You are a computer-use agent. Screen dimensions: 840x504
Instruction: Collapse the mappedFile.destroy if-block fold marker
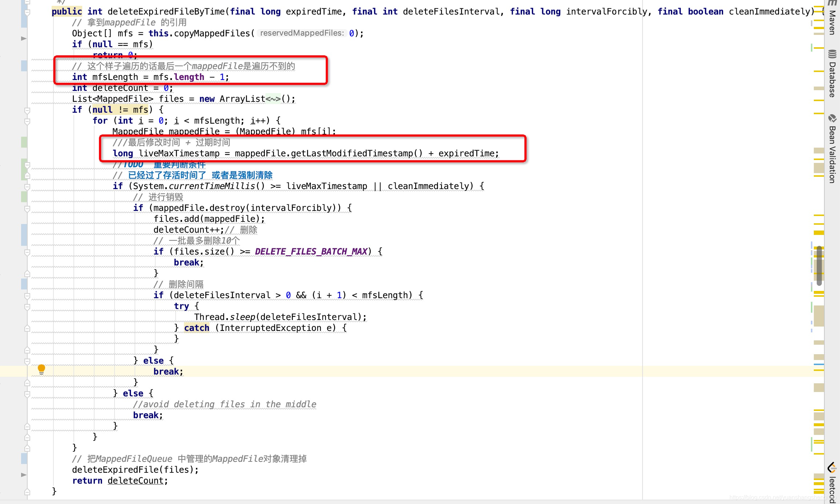27,208
